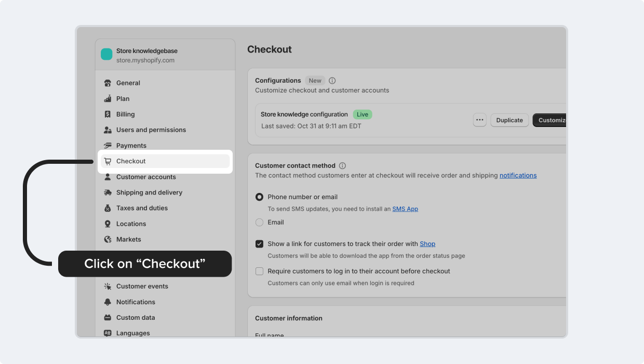Click the Locations pin icon
Screen dimensions: 644x364
[x=108, y=224]
